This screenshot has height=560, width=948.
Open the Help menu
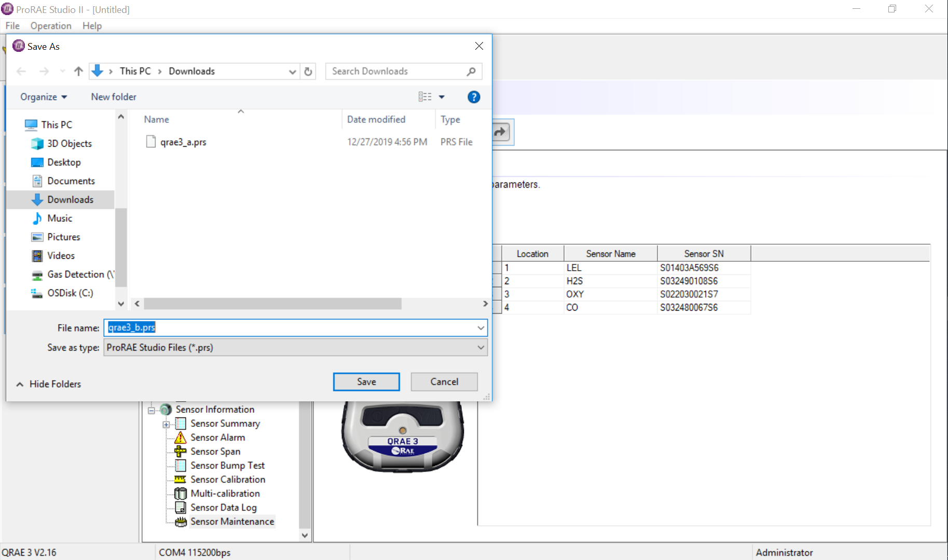click(x=92, y=25)
